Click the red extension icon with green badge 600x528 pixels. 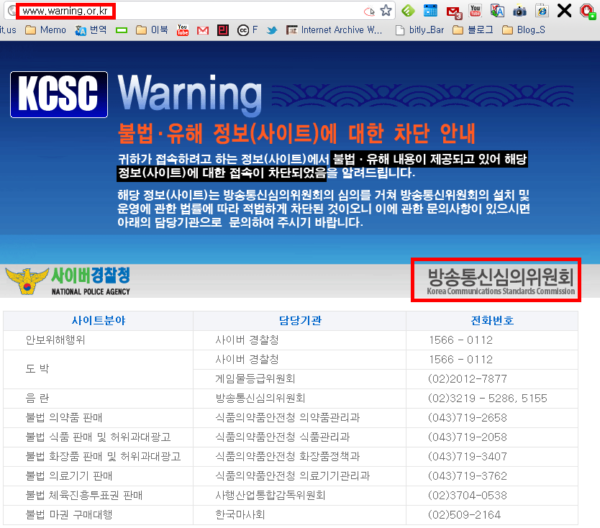click(588, 11)
